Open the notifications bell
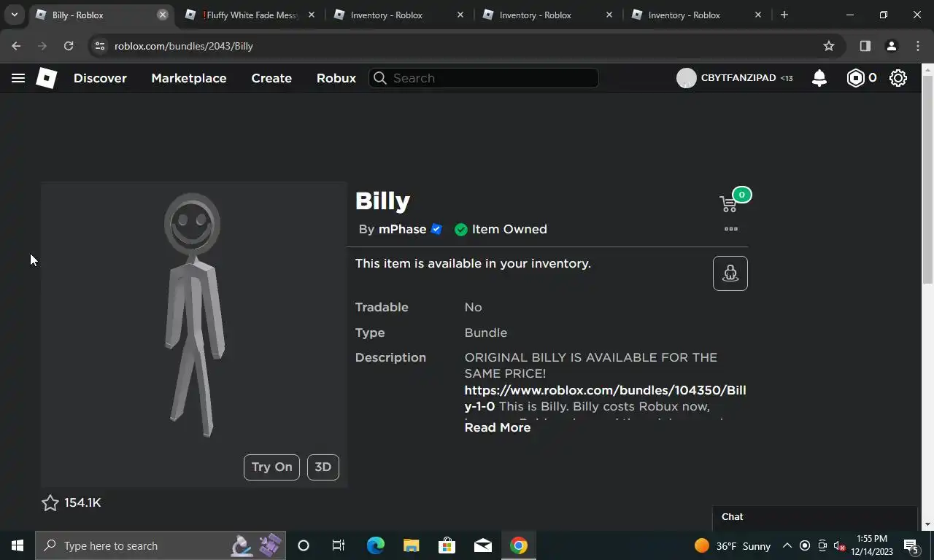Viewport: 934px width, 560px height. [x=819, y=78]
